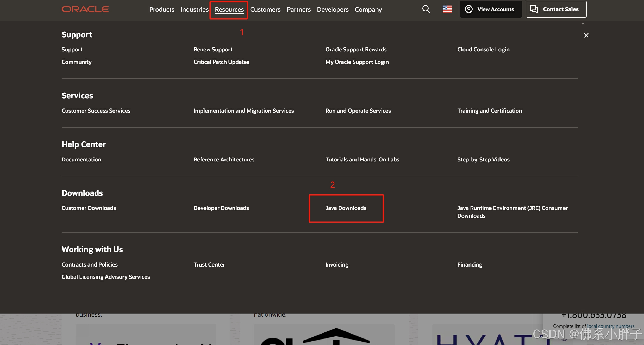Click the local country numbers link
This screenshot has width=644, height=345.
(610, 326)
